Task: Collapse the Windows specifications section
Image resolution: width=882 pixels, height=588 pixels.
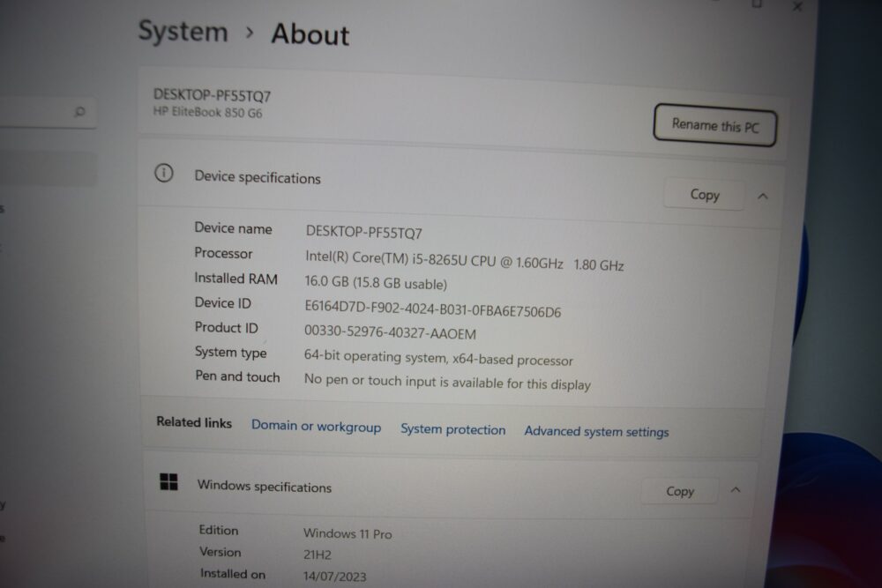Action: [736, 489]
